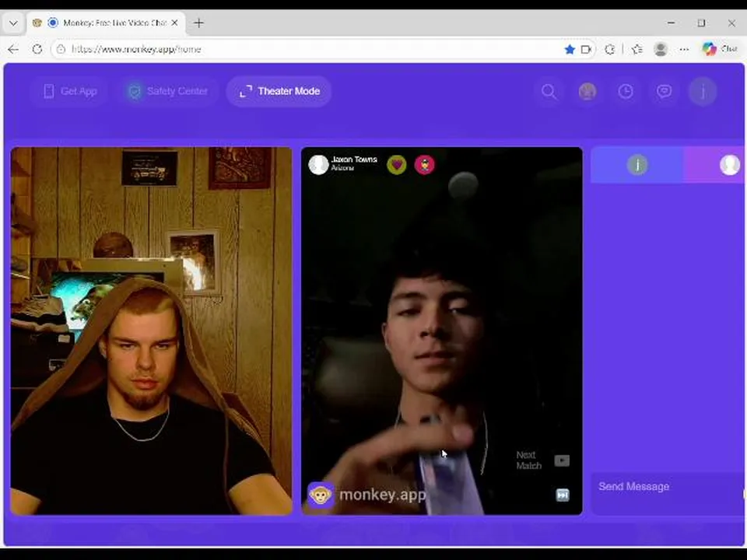Select the Monkey Free Live Video Chat tab
The image size is (747, 560).
point(107,23)
